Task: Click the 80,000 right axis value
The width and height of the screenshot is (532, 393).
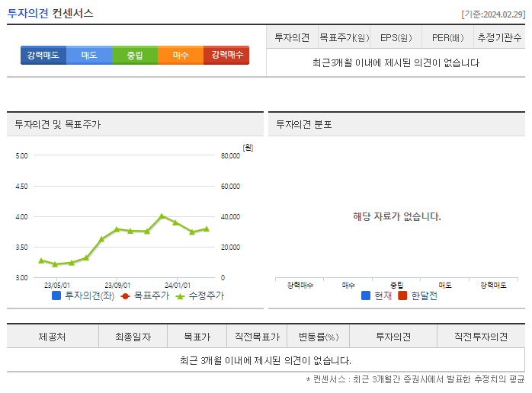Action: point(230,156)
